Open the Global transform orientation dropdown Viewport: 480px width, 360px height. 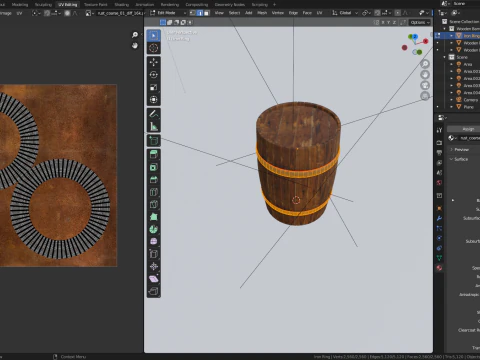[x=345, y=13]
